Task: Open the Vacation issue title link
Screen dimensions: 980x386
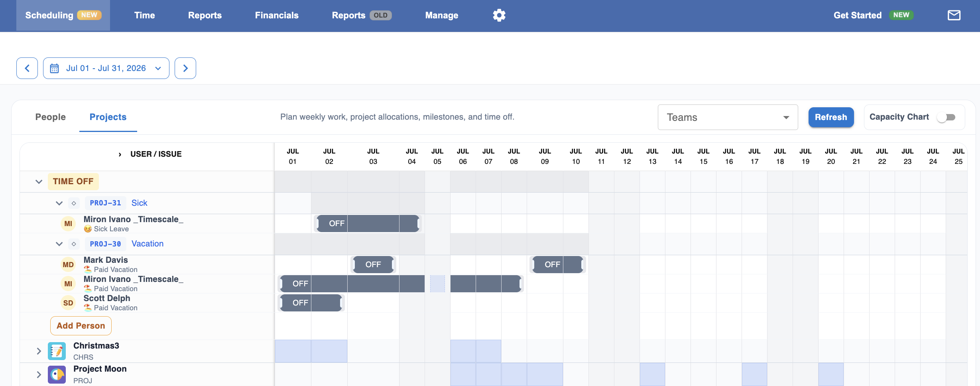Action: point(148,244)
